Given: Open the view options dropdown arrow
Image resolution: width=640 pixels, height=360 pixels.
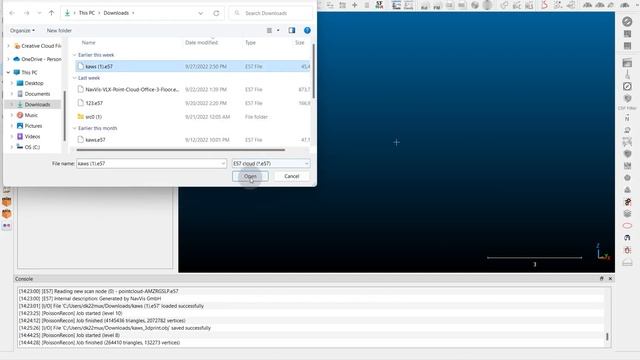Looking at the screenshot, I should tap(278, 30).
